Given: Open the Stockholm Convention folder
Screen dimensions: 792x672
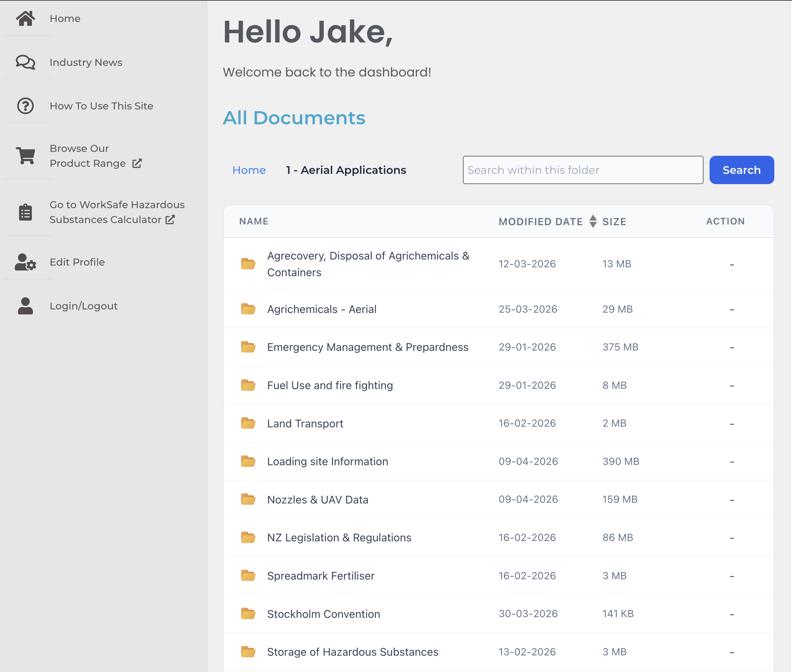Looking at the screenshot, I should [x=323, y=614].
